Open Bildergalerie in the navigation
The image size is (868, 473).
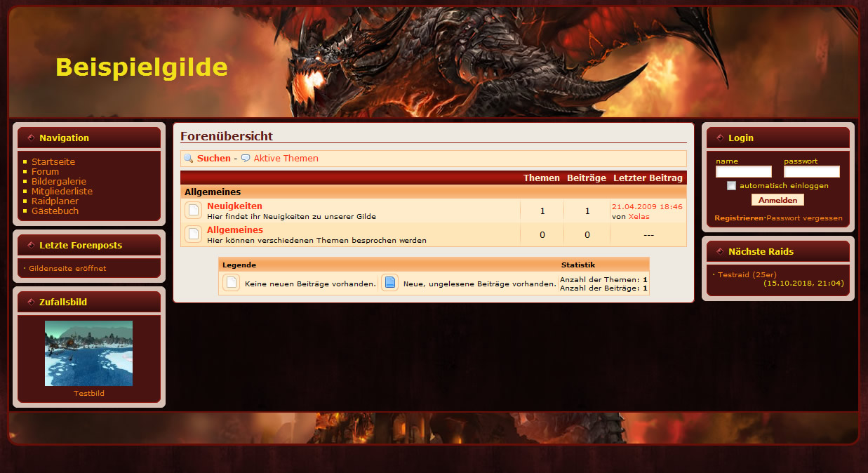(59, 181)
